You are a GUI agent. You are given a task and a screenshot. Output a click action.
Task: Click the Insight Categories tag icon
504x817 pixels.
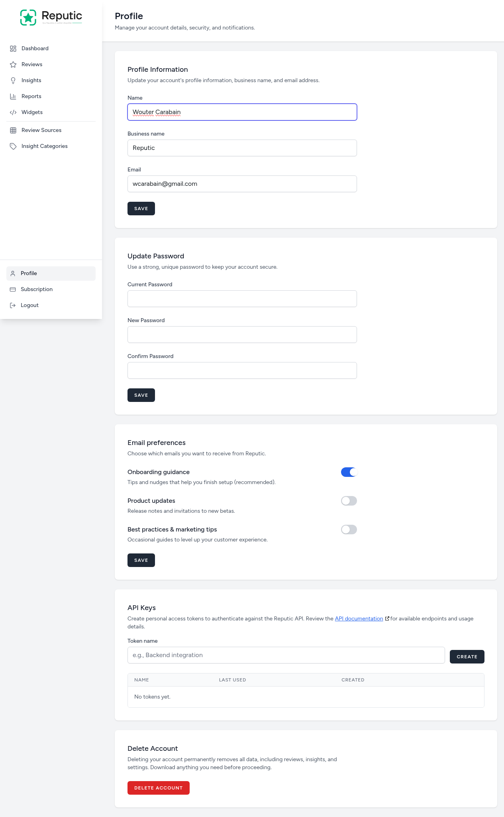point(13,146)
